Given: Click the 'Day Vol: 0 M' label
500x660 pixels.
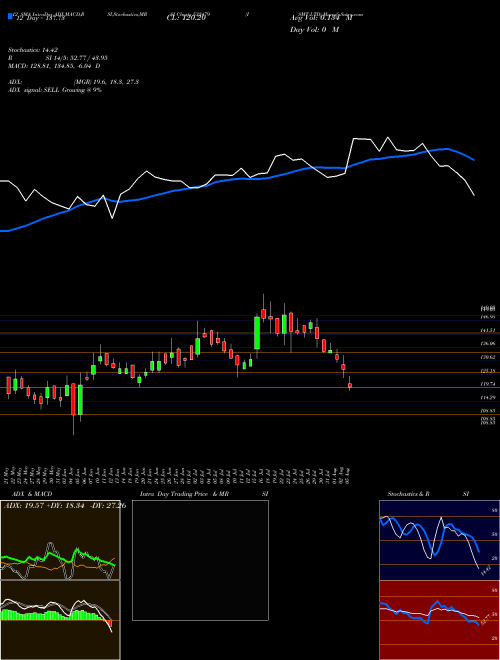Looking at the screenshot, I should coord(314,29).
